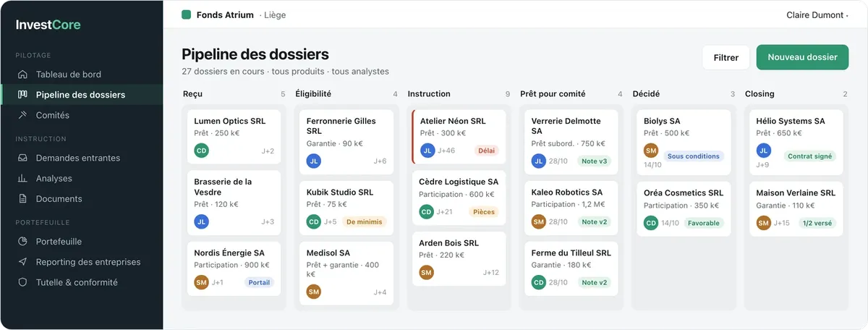Viewport: 868px width, 330px height.
Task: Click JL avatar on Brasserie de la Vesdre card
Action: (201, 221)
